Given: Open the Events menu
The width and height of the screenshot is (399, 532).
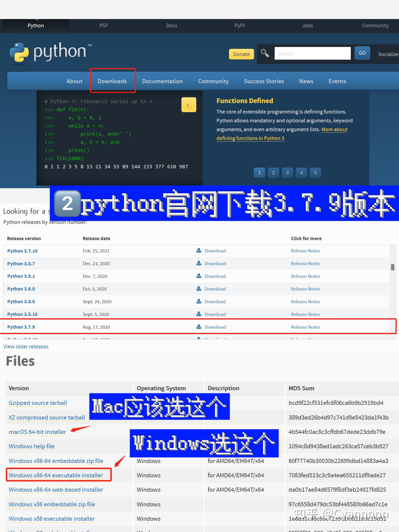Looking at the screenshot, I should [337, 81].
